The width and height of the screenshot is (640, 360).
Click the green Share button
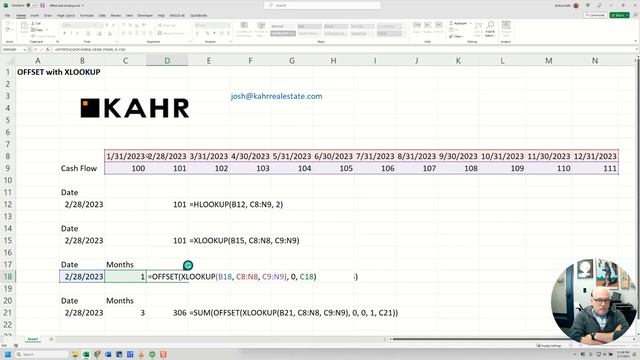[619, 15]
